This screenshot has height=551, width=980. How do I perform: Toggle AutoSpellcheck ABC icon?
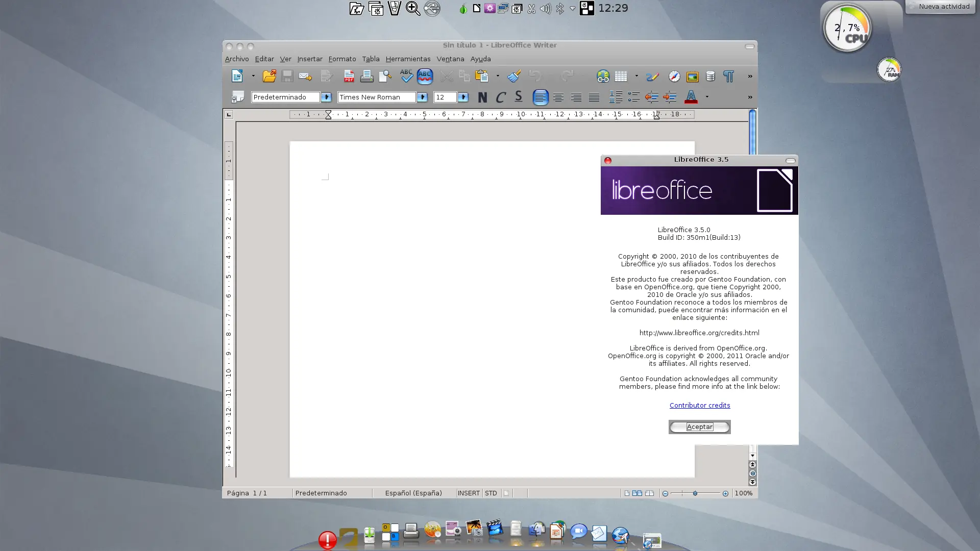coord(425,77)
